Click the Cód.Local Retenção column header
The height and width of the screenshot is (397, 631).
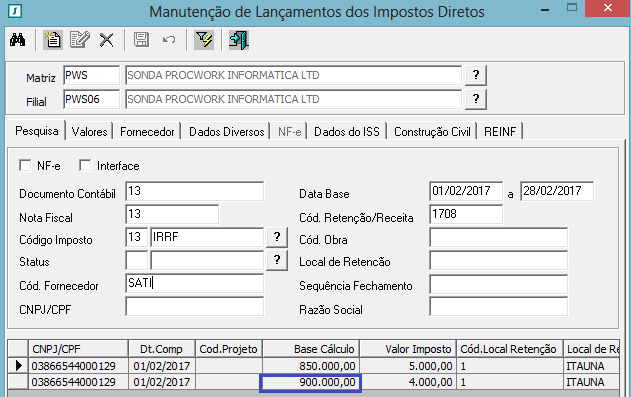(509, 349)
